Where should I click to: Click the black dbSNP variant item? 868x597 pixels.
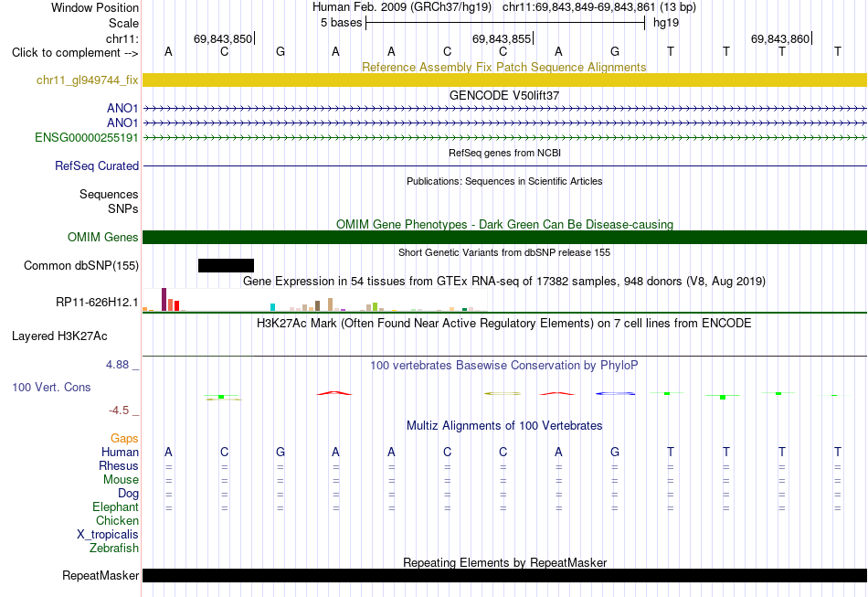point(226,265)
